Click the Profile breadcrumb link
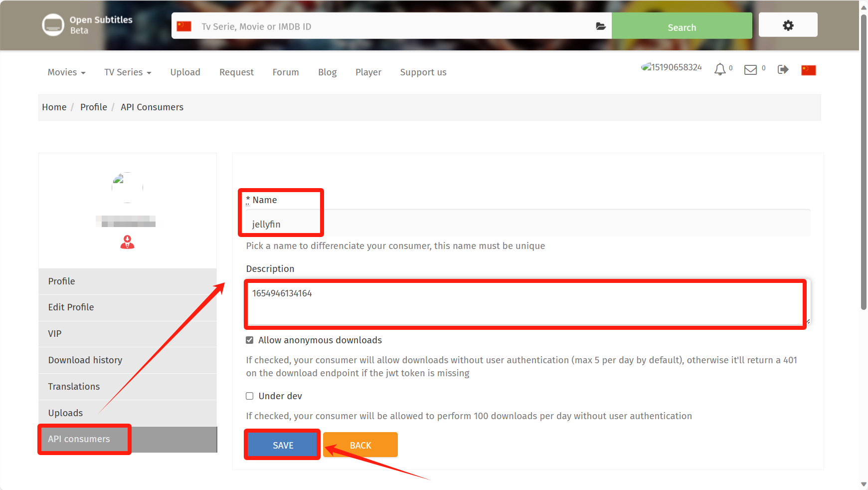The width and height of the screenshot is (868, 490). 94,107
